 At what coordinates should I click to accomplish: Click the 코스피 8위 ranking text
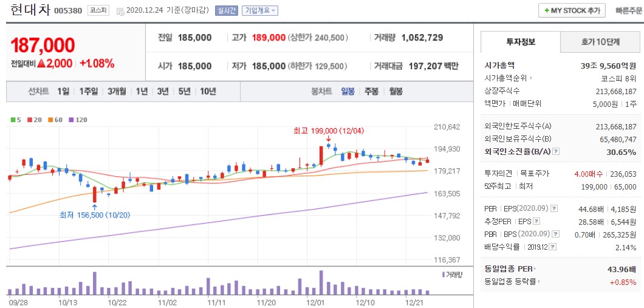(618, 78)
